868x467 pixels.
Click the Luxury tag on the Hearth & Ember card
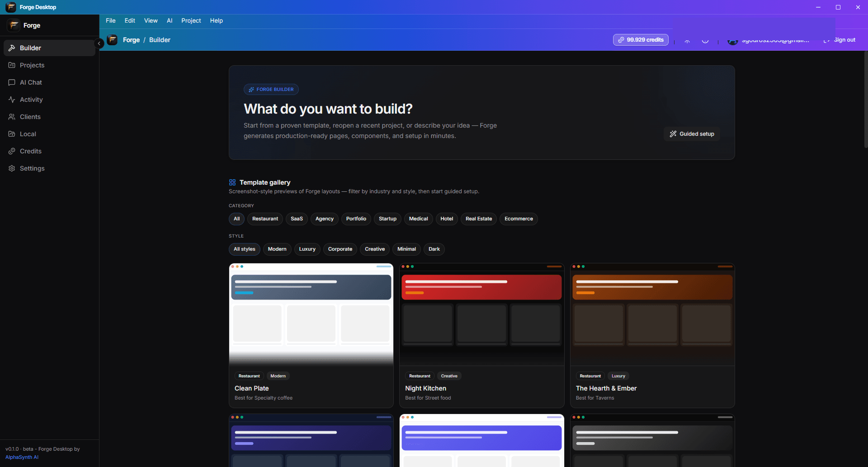pyautogui.click(x=618, y=376)
